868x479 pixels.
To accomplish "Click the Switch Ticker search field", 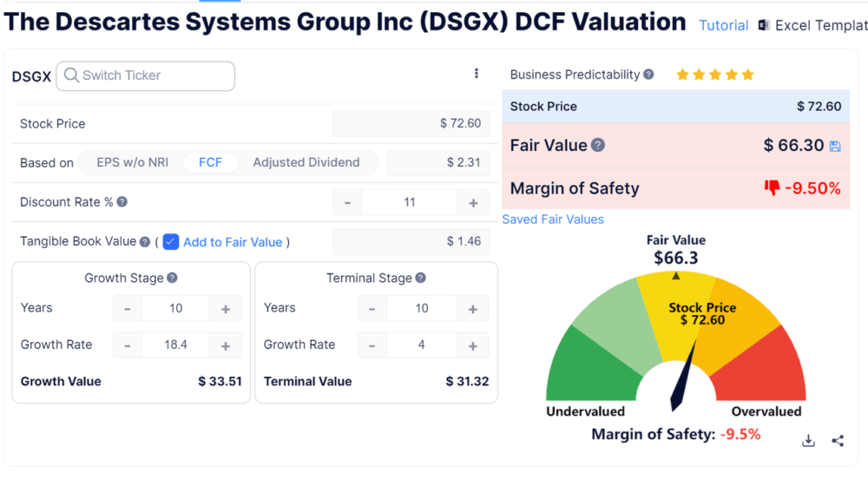I will pos(146,75).
